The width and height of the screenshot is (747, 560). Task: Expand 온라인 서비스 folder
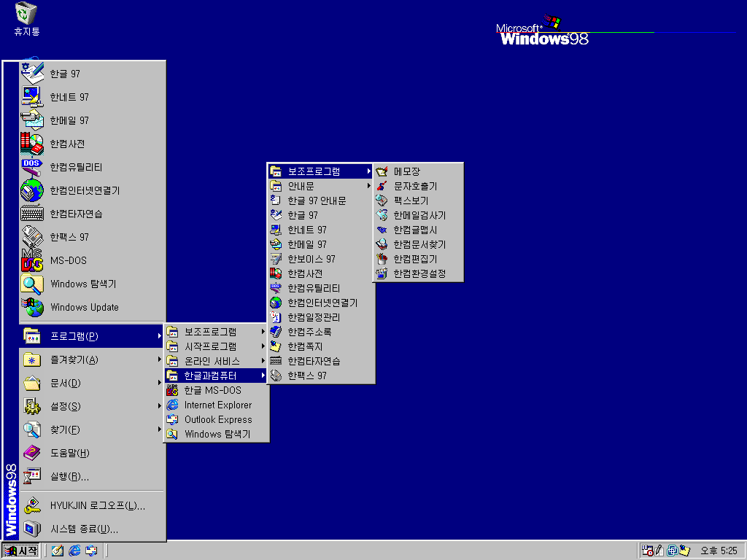point(216,361)
